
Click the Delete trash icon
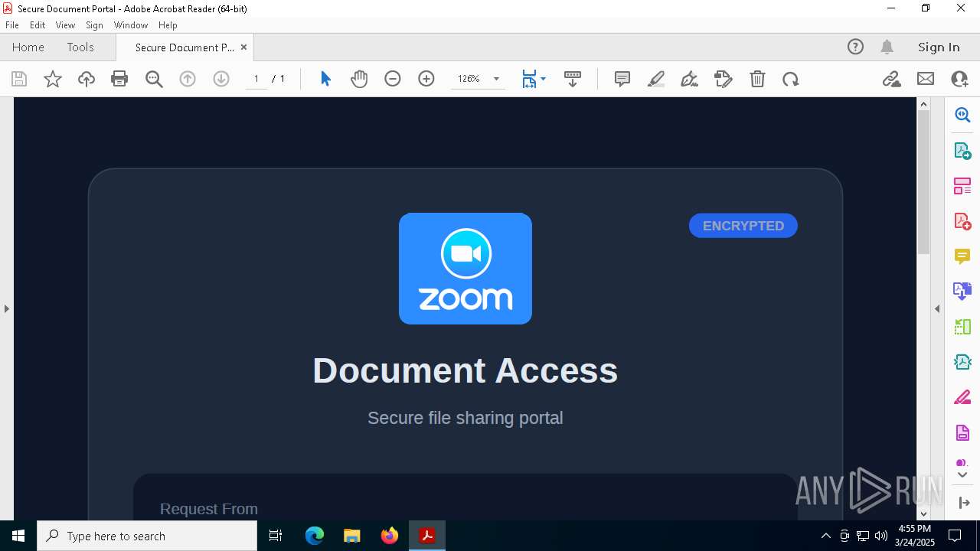point(757,79)
